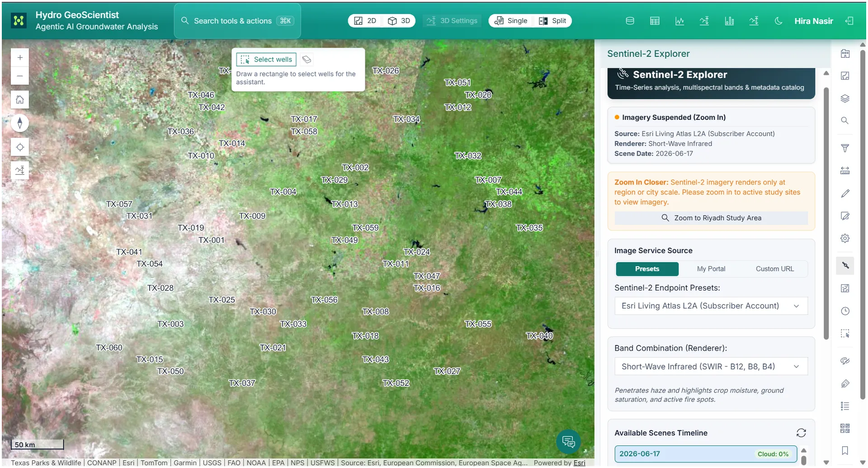
Task: Click Zoom to Riyadh Study Area
Action: point(711,218)
